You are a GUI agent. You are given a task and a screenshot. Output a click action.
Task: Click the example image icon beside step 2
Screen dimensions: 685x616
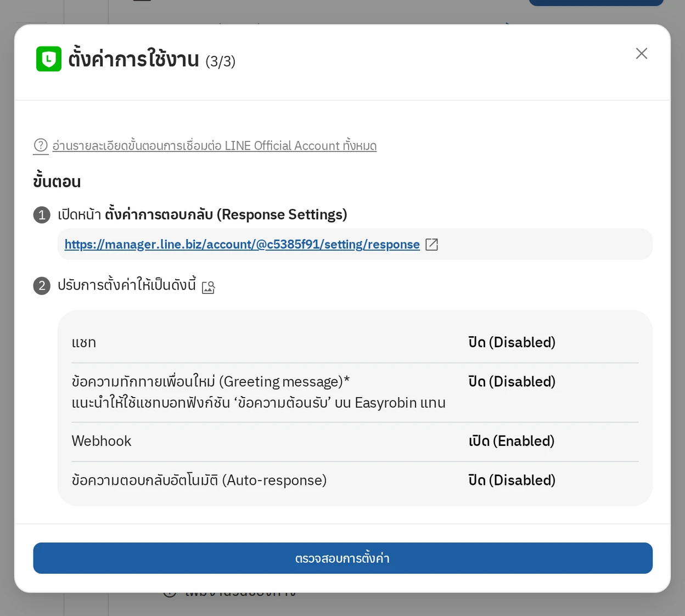point(209,287)
